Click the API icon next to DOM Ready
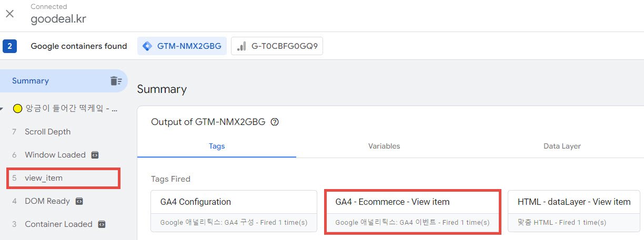Viewport: 644px width, 240px height. (x=79, y=201)
